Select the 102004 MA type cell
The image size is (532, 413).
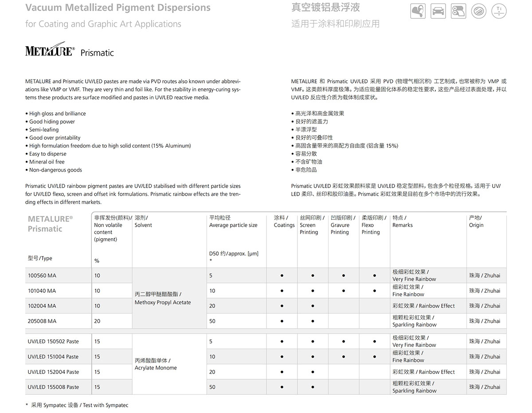42,306
